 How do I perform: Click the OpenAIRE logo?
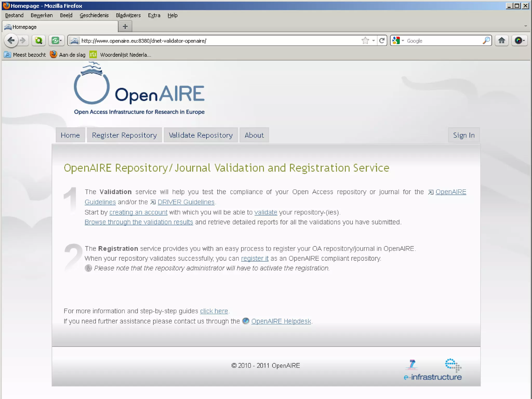139,88
